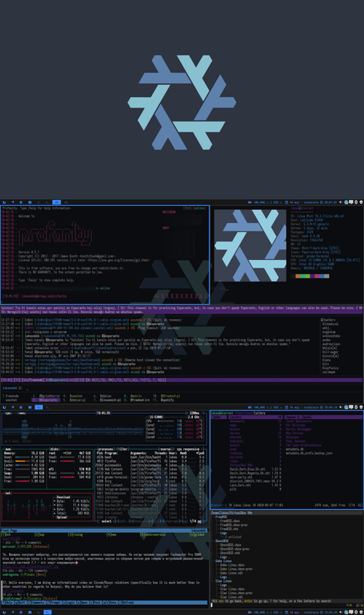The width and height of the screenshot is (364, 615).
Task: Click Telegram paper-plane icon in bar above bpytop
Action: click(12, 407)
